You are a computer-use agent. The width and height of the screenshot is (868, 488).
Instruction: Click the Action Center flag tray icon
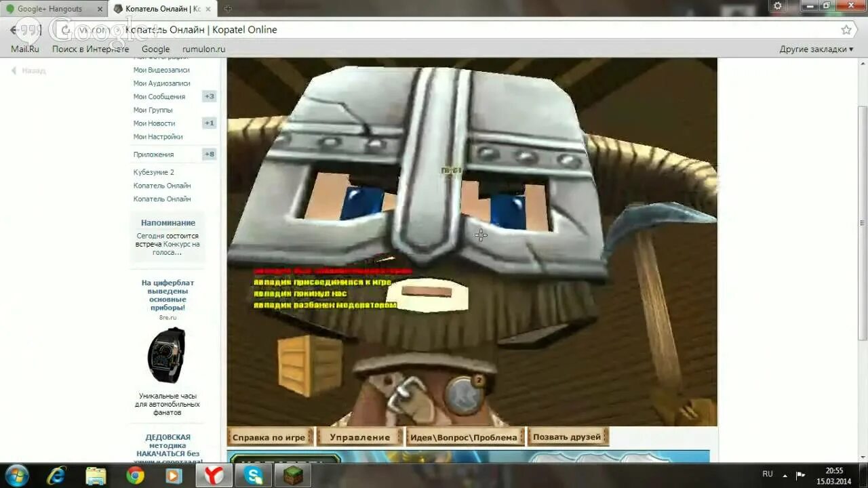point(800,475)
